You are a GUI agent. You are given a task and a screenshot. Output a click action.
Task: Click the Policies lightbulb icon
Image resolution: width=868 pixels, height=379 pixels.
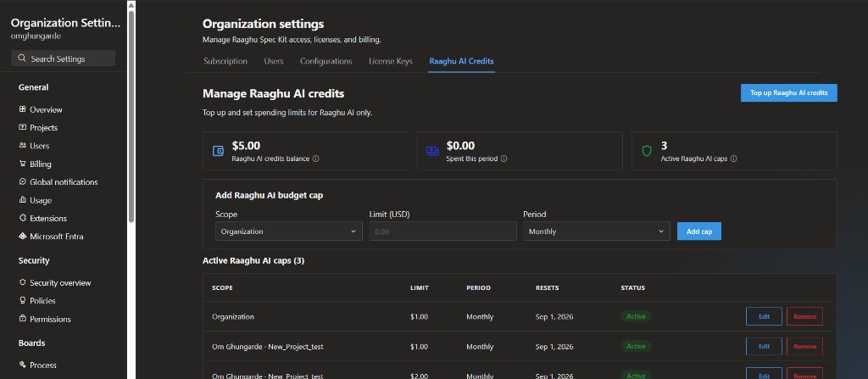[22, 300]
